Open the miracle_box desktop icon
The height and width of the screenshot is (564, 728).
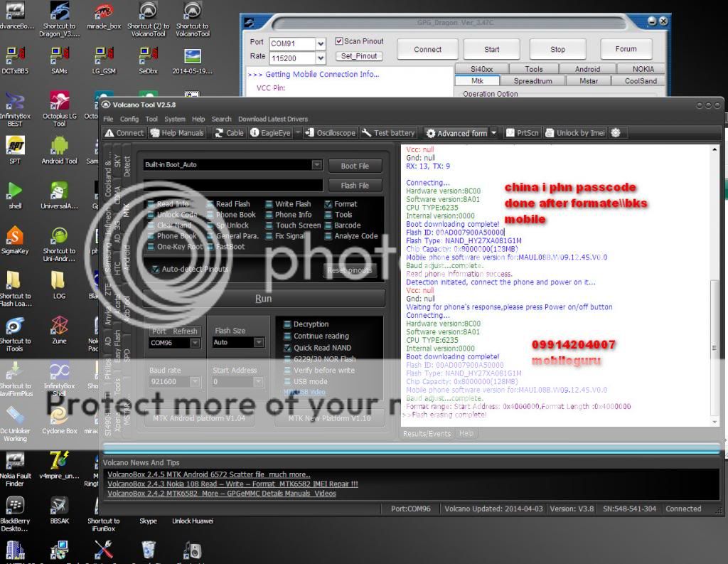104,17
